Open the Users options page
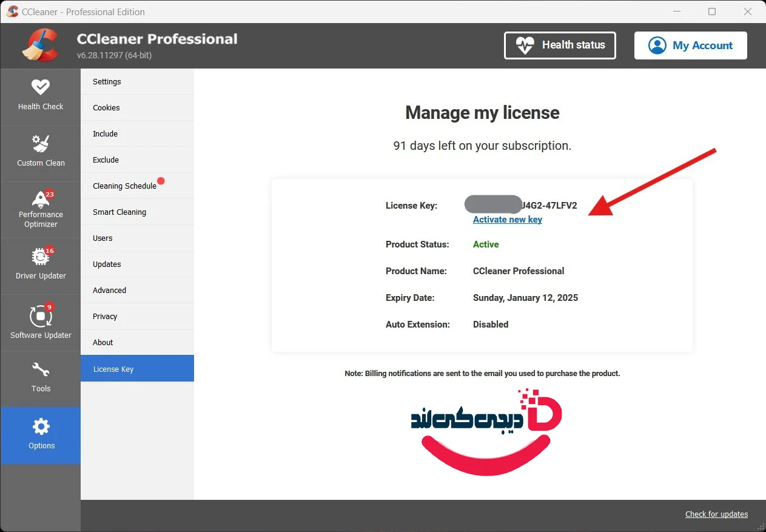Viewport: 766px width, 532px height. (x=137, y=238)
